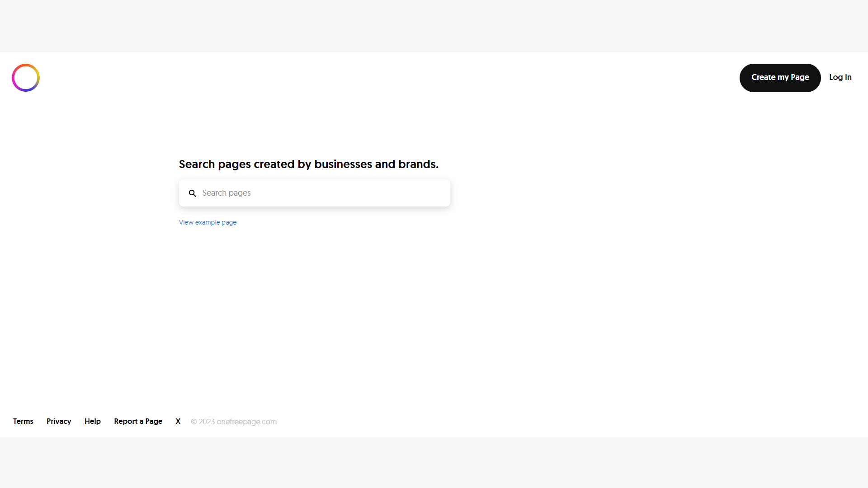Visit the X social link in footer
This screenshot has width=868, height=488.
click(178, 421)
